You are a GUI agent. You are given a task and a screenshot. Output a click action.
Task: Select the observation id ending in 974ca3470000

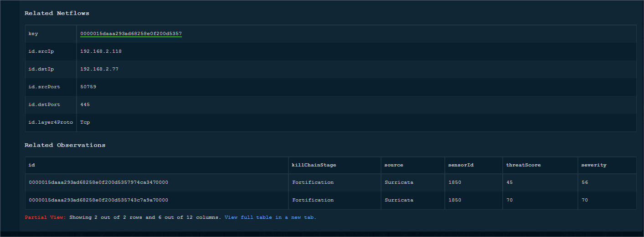click(x=98, y=182)
